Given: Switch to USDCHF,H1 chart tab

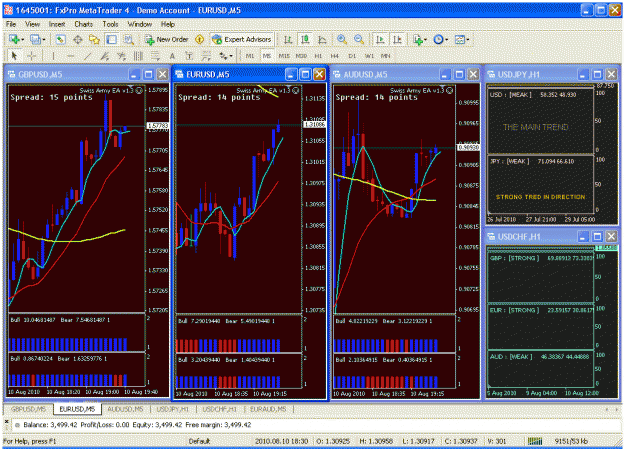Looking at the screenshot, I should click(x=219, y=409).
